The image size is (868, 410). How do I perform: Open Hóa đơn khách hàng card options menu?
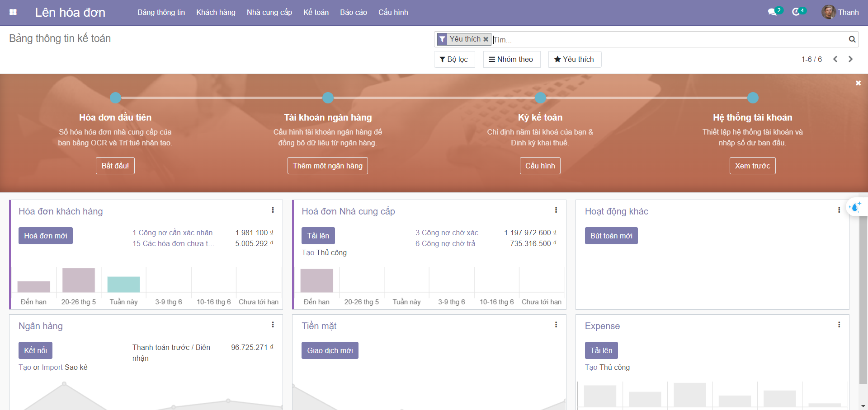coord(273,210)
